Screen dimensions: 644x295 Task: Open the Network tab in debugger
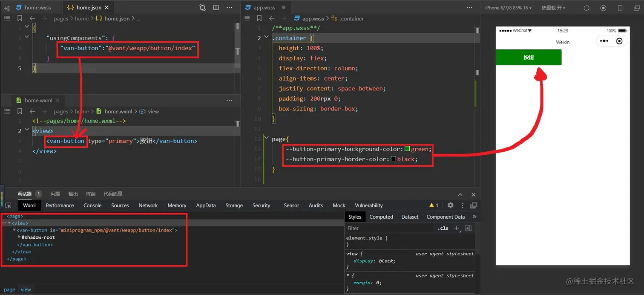pyautogui.click(x=148, y=205)
